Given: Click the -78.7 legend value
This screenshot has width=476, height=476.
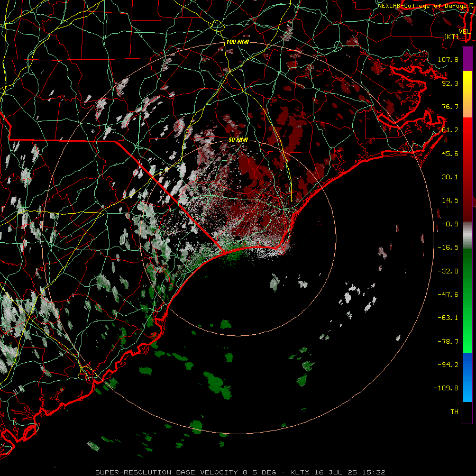Looking at the screenshot, I should point(448,342).
